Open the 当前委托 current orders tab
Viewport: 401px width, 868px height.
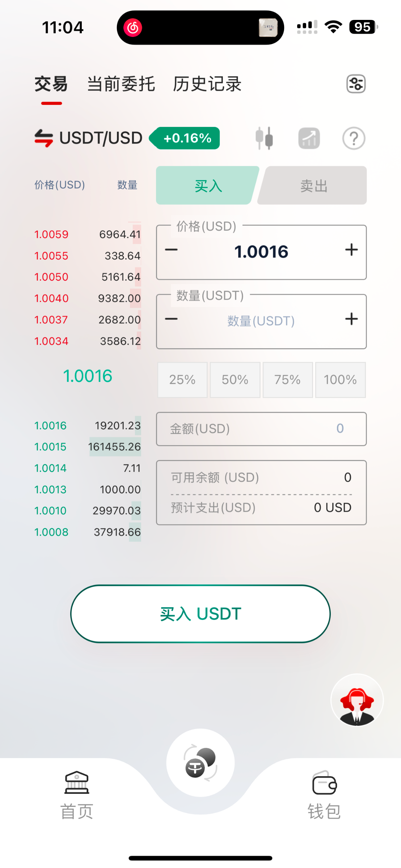click(121, 84)
